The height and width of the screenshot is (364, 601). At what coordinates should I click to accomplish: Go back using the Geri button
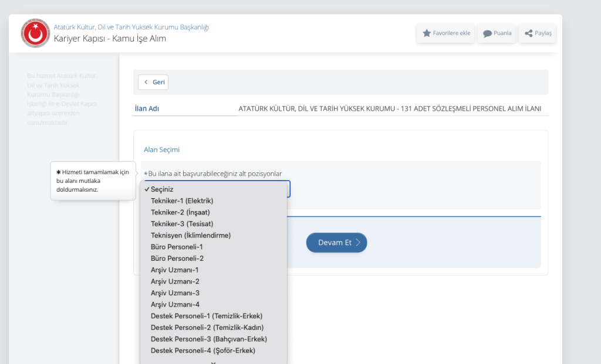pyautogui.click(x=153, y=83)
